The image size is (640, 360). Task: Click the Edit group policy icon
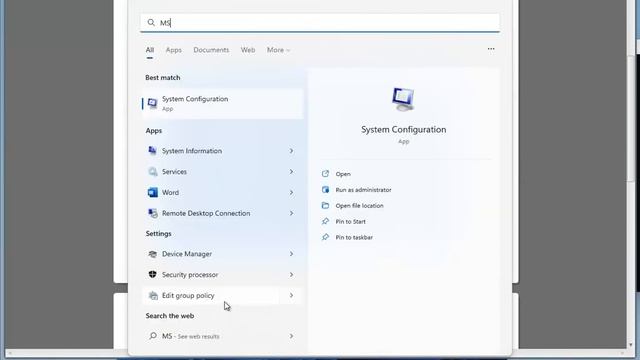152,296
